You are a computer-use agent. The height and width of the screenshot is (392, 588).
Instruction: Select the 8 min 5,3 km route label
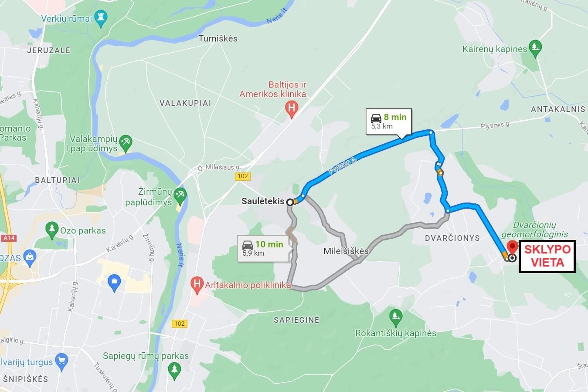tap(388, 122)
